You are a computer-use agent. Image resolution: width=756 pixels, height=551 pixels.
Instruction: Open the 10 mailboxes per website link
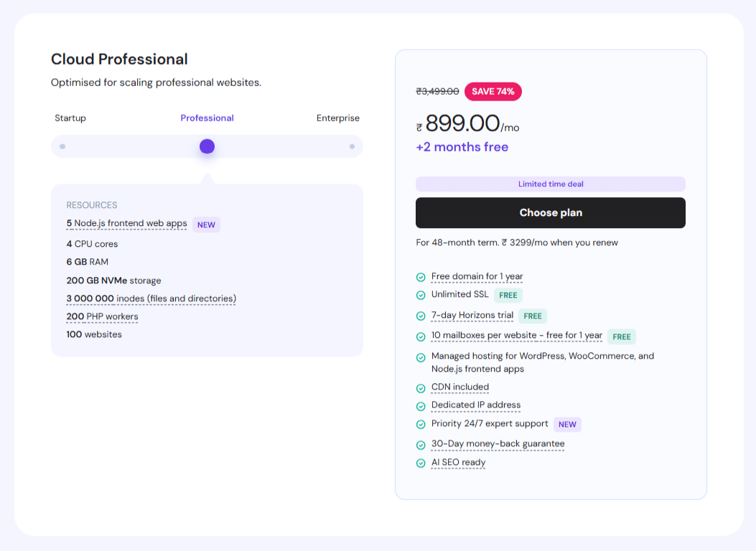(516, 335)
